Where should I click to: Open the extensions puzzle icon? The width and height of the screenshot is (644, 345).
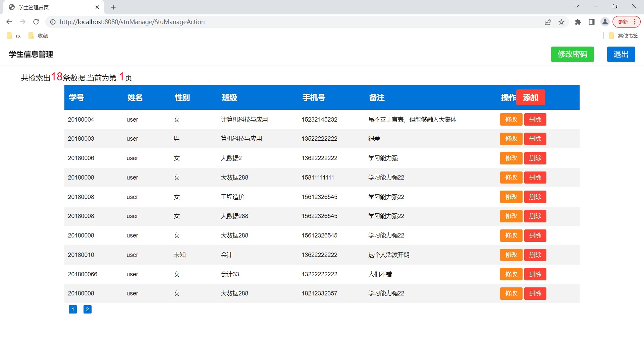(578, 22)
